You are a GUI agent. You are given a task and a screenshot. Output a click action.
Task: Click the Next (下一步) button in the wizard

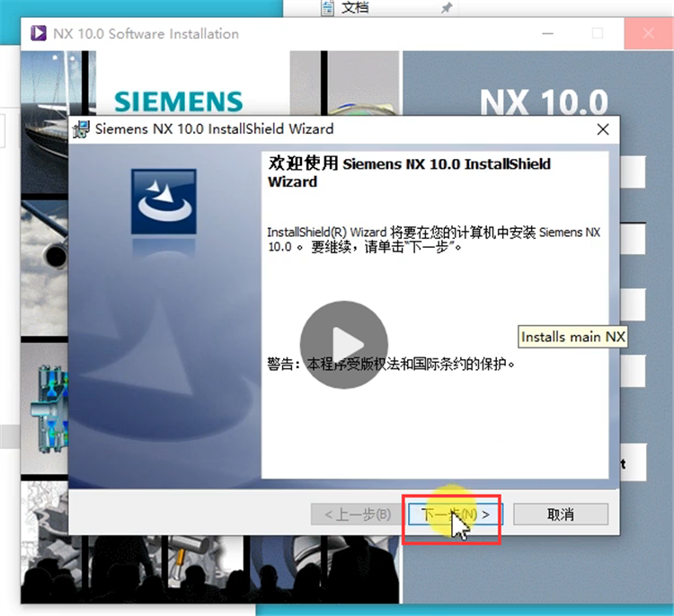pos(455,515)
